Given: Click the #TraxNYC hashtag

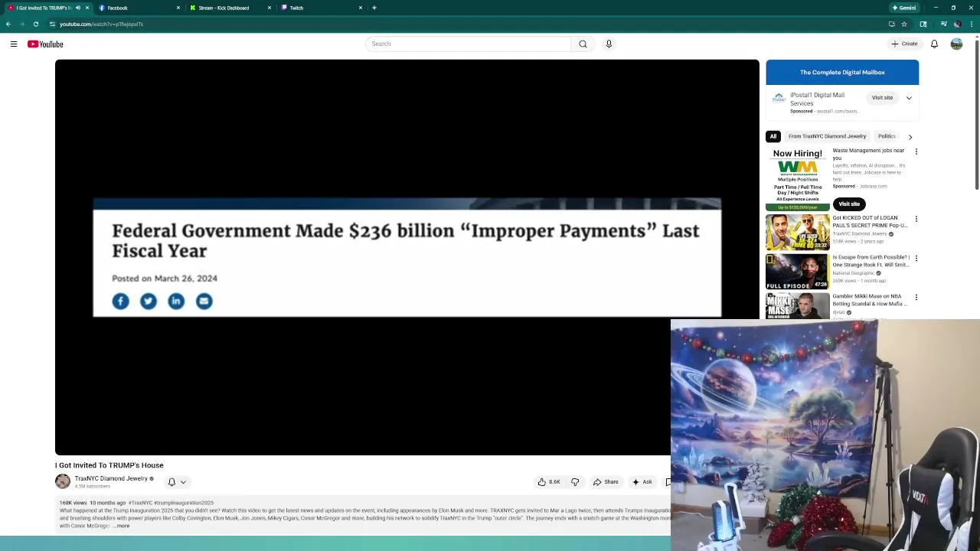Looking at the screenshot, I should (x=141, y=503).
